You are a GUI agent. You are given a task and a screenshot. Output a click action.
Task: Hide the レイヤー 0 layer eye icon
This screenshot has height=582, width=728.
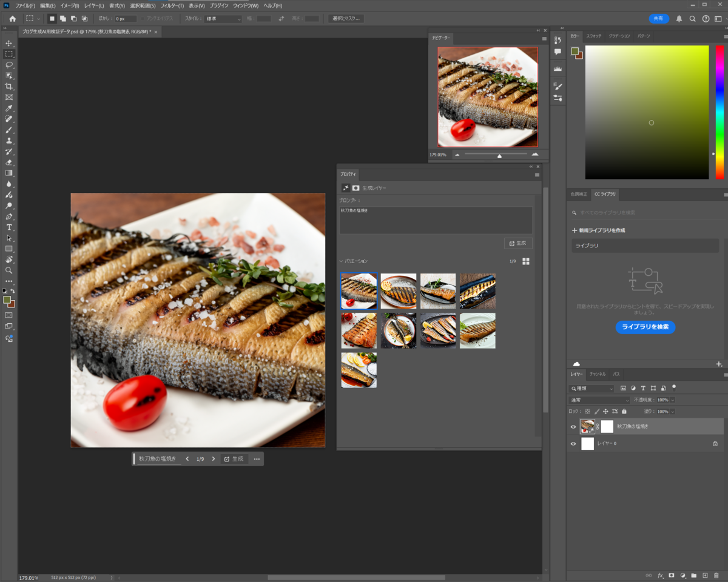(x=573, y=444)
